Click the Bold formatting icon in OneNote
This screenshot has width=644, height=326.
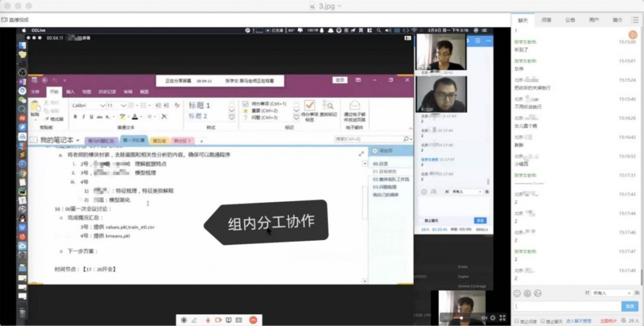(75, 117)
